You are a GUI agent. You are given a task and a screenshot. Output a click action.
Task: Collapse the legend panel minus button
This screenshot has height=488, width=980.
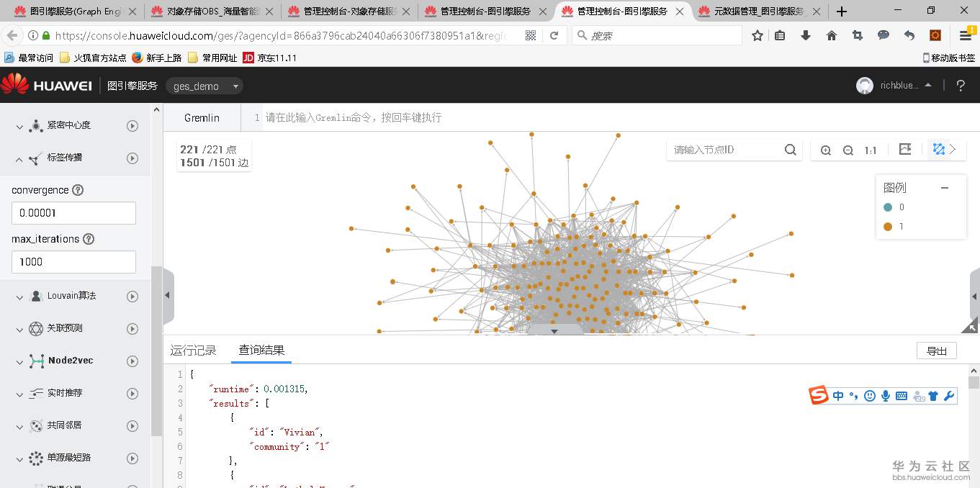pos(945,188)
